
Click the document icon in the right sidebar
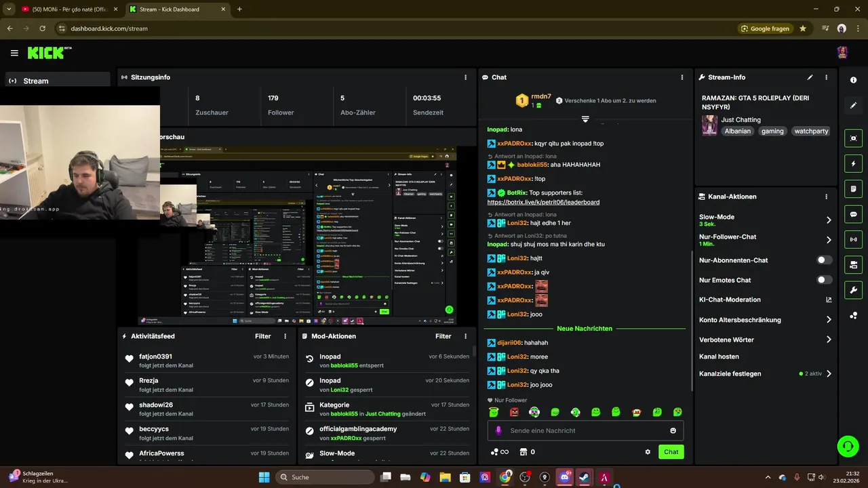(x=853, y=188)
